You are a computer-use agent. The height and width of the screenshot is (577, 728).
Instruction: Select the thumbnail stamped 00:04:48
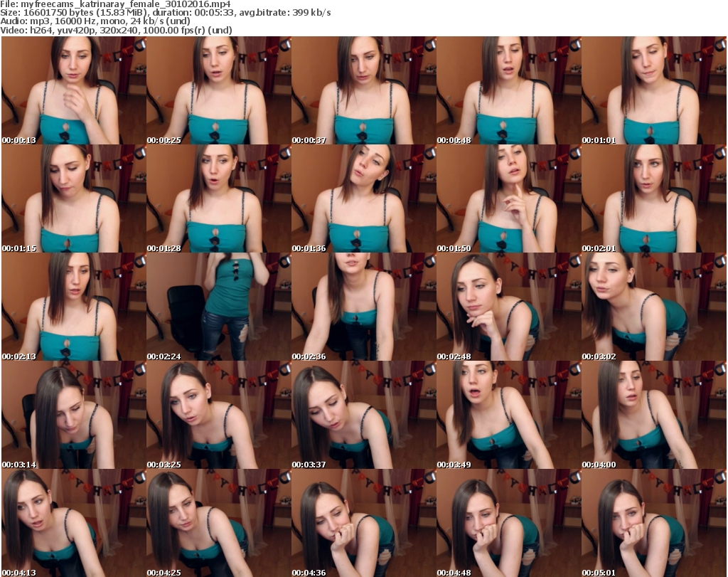click(509, 523)
